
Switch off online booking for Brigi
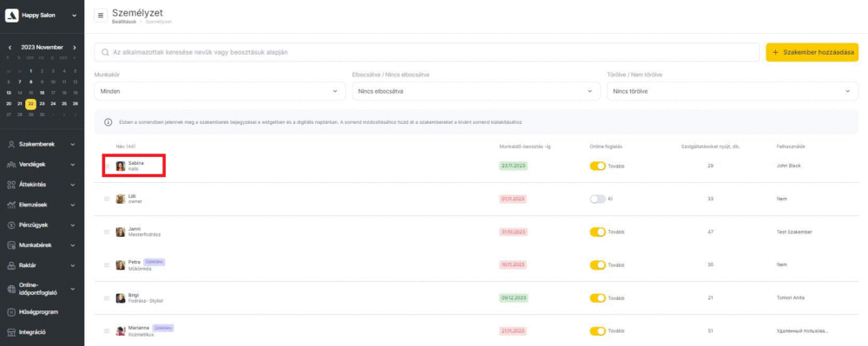coord(598,298)
